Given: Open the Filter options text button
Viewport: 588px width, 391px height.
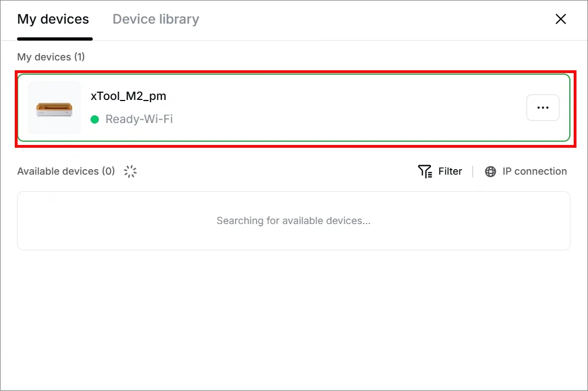Looking at the screenshot, I should [x=450, y=171].
